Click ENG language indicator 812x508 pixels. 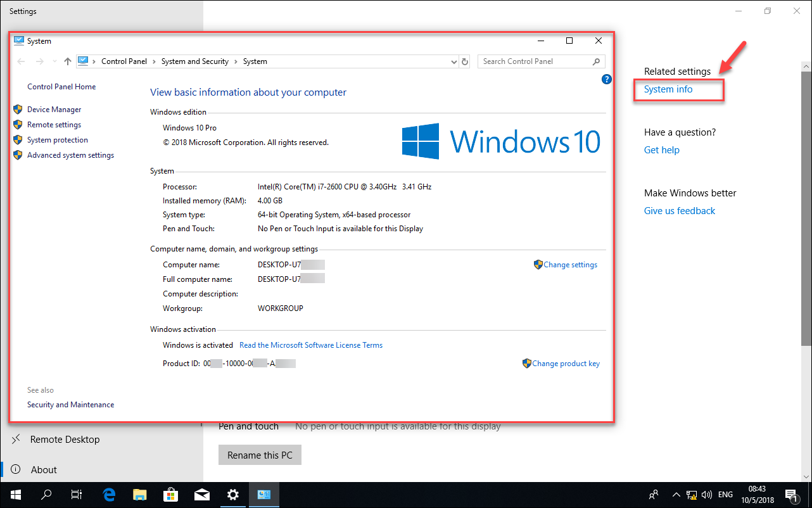click(726, 495)
